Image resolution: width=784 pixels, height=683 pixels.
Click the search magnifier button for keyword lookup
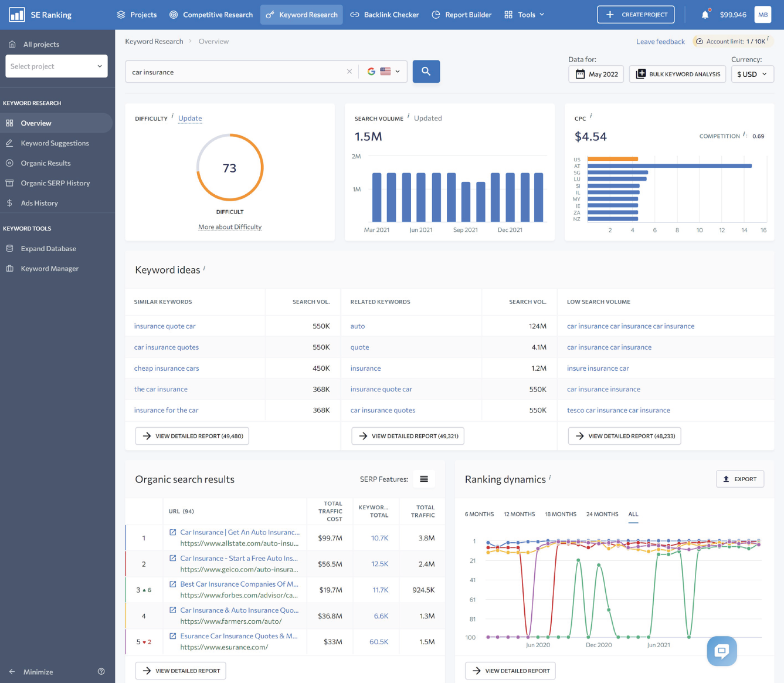[x=426, y=71]
